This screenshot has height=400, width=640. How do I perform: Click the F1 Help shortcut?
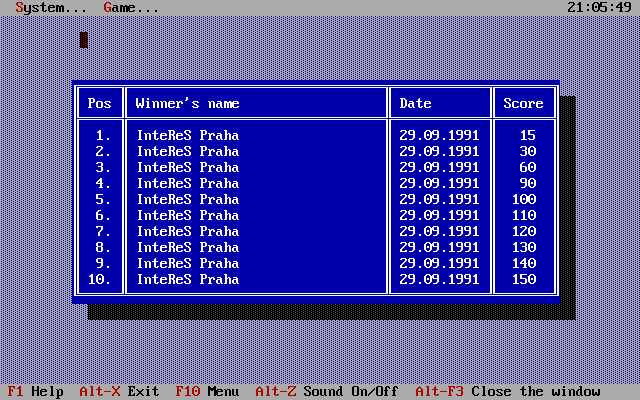[x=36, y=391]
